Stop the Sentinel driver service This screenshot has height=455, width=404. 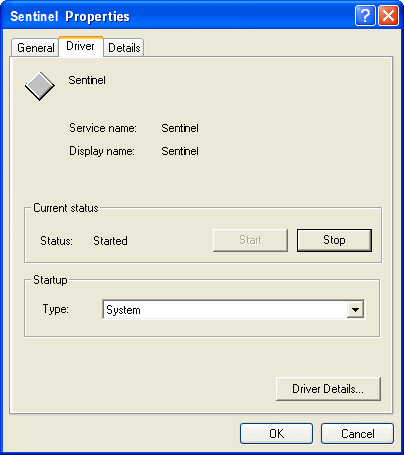(x=334, y=240)
